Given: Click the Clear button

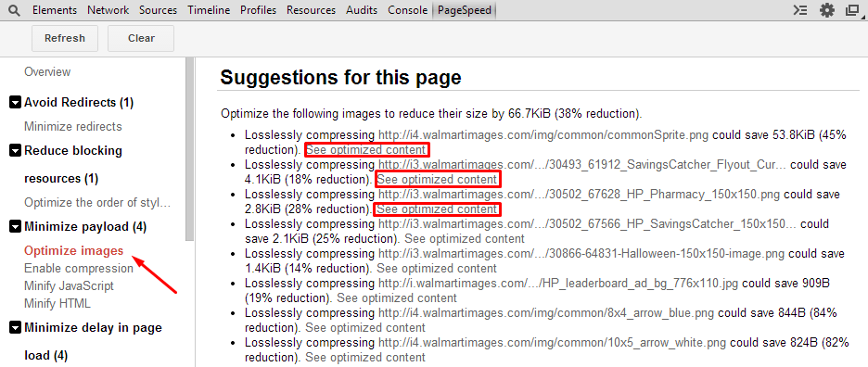Looking at the screenshot, I should 141,38.
